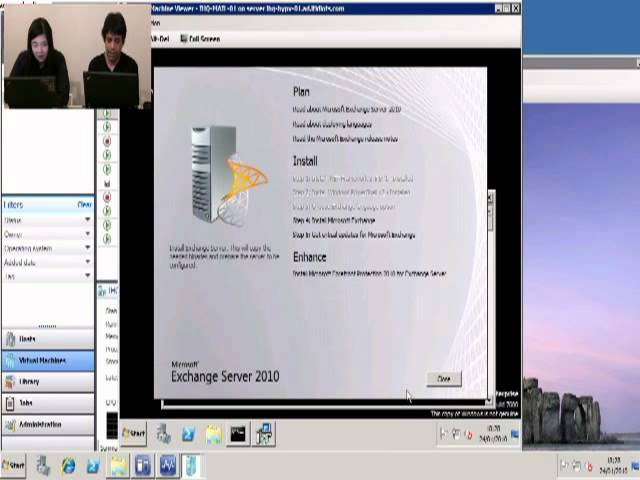Click Step 5 get critical updates link
The width and height of the screenshot is (640, 480).
354,235
